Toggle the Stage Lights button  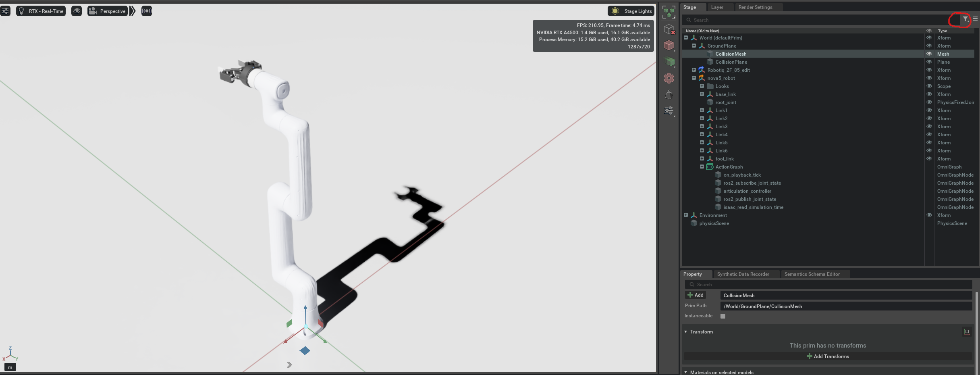point(630,11)
